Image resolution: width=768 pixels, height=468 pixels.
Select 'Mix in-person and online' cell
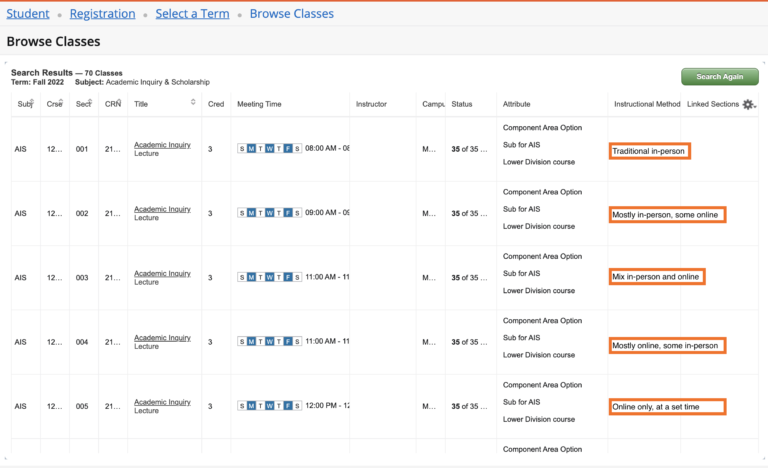[x=657, y=276]
